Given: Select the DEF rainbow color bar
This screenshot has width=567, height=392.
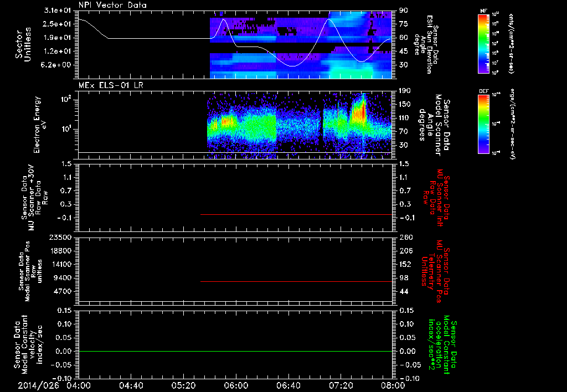Looking at the screenshot, I should click(483, 124).
